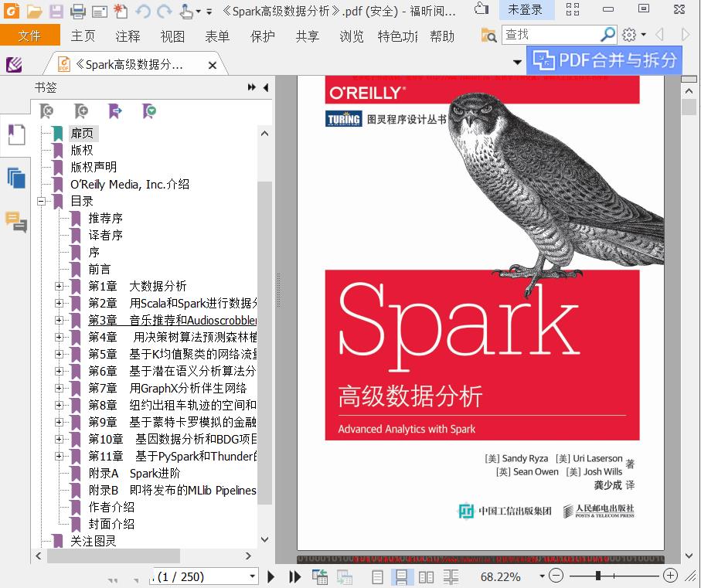
Task: Collapse the 目录 bookmark node
Action: [x=42, y=201]
